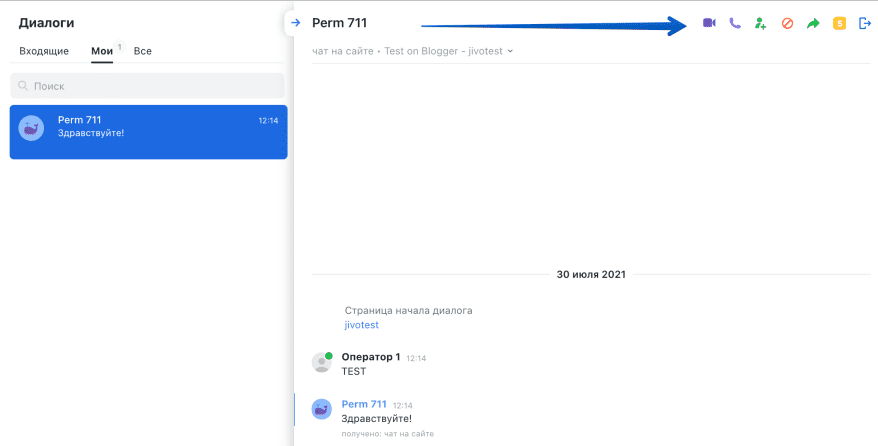The image size is (878, 446).
Task: Open payment request via yellow dollar icon
Action: [x=839, y=23]
